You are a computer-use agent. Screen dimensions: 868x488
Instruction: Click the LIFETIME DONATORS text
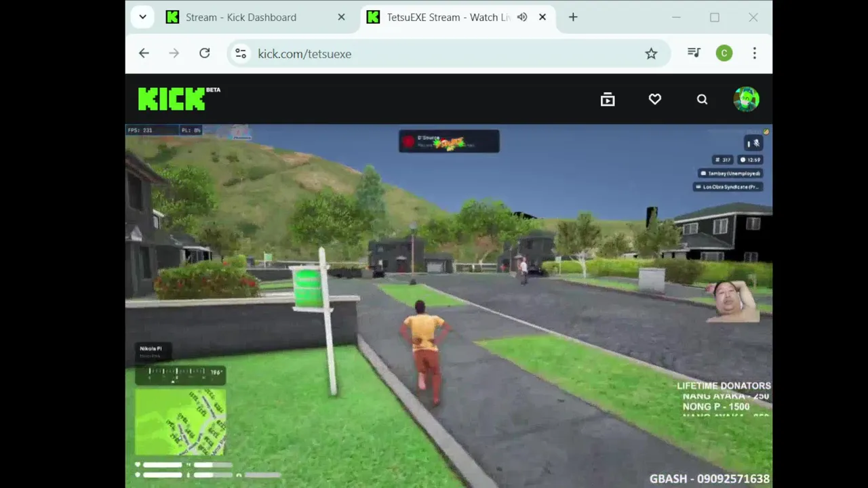tap(724, 386)
